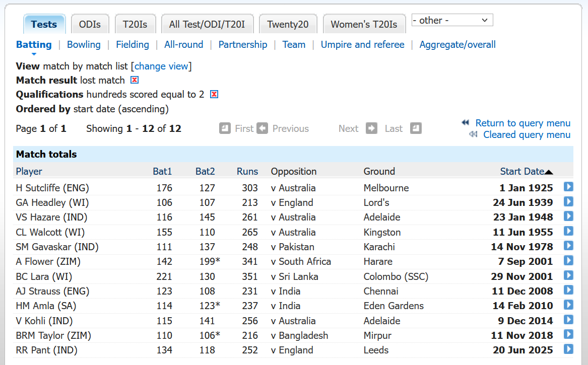Click the Bat2 score 199*
Screen dimensions: 588x365
click(x=210, y=262)
